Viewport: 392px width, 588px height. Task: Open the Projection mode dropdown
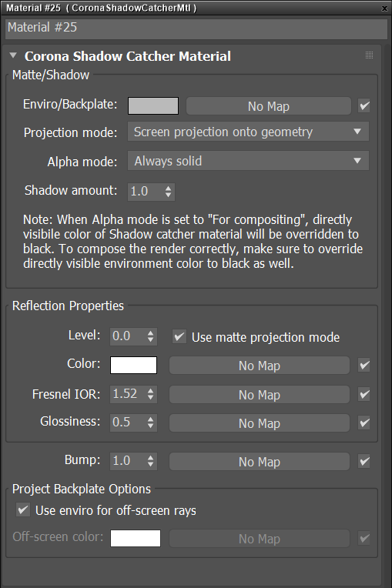coord(248,132)
